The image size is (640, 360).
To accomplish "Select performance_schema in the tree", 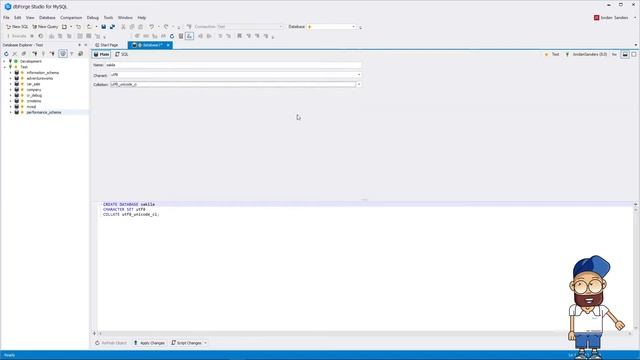I will tap(44, 112).
